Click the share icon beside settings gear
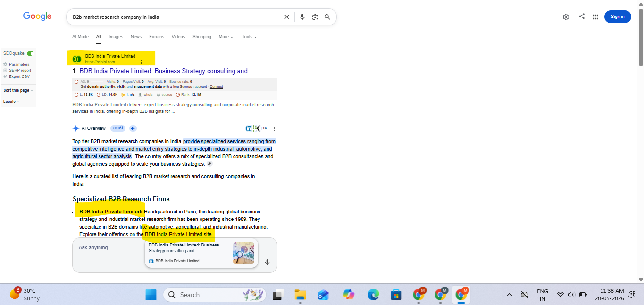 tap(582, 16)
